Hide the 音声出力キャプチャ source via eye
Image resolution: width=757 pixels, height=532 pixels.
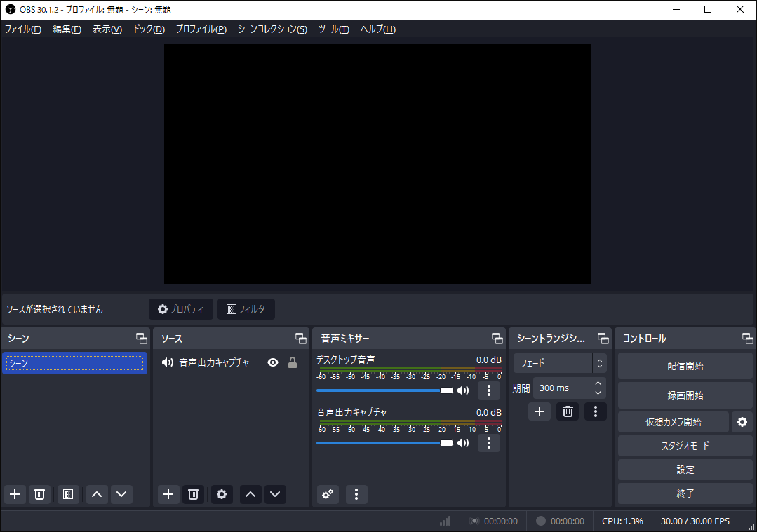click(x=273, y=362)
